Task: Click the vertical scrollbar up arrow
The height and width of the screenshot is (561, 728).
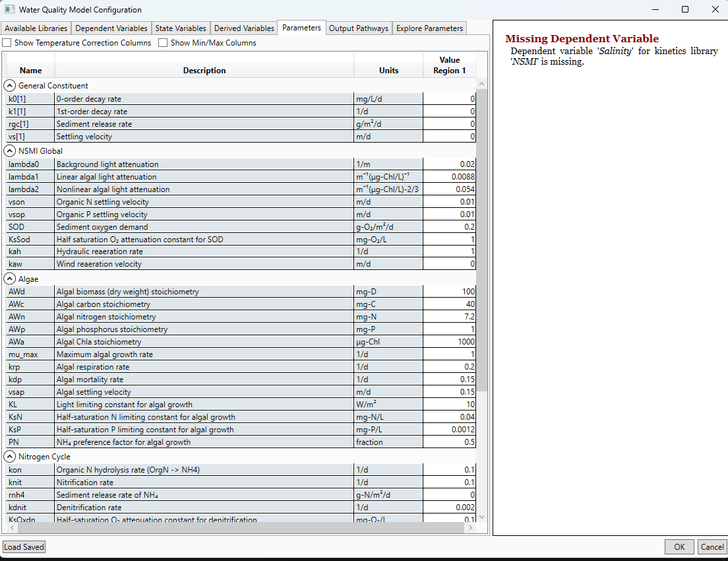Action: tap(481, 84)
